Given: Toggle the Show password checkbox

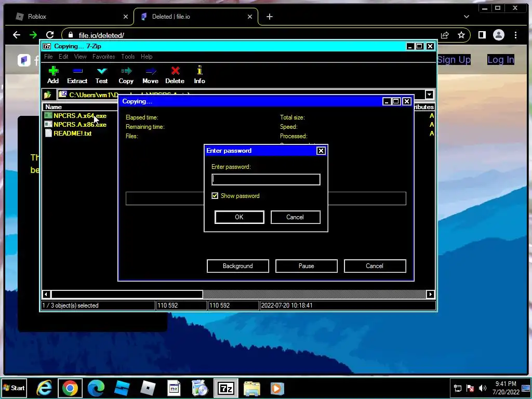Looking at the screenshot, I should pyautogui.click(x=215, y=196).
